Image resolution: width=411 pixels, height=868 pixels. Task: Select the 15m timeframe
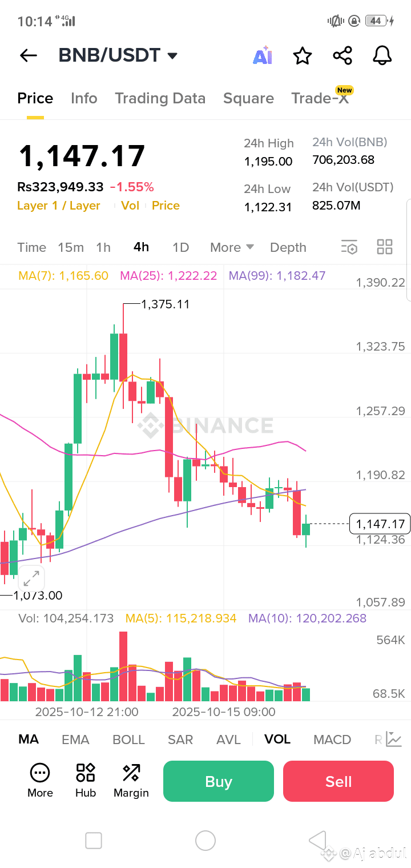coord(71,247)
